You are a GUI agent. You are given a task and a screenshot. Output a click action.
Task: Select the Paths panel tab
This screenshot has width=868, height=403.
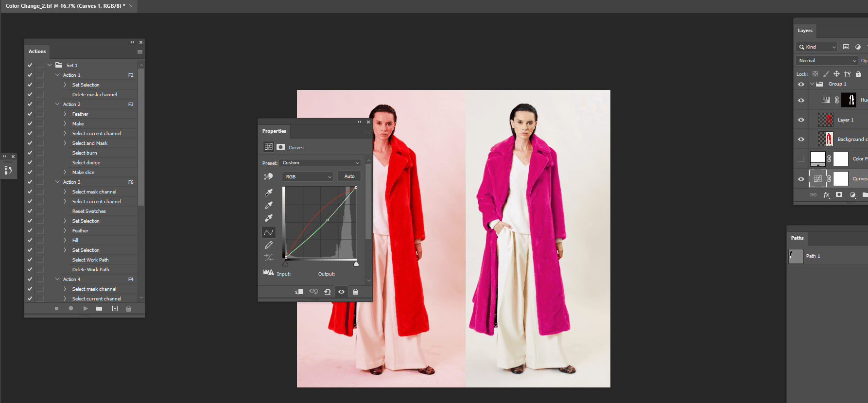[797, 238]
